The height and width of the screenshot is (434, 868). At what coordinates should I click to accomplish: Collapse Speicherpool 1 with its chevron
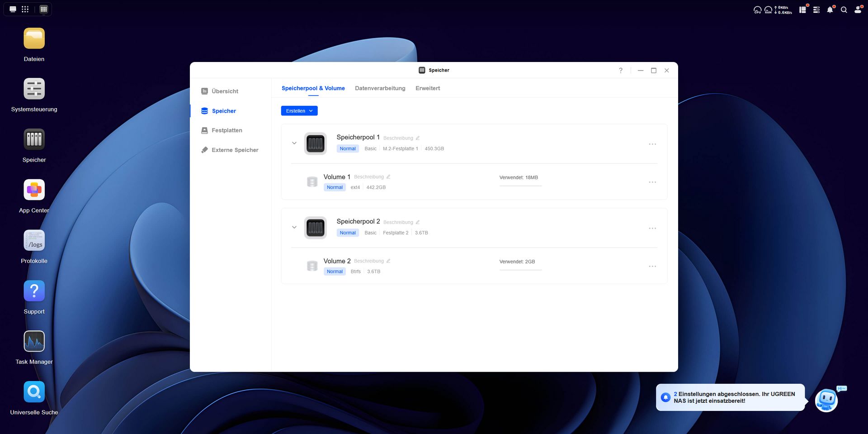click(294, 143)
